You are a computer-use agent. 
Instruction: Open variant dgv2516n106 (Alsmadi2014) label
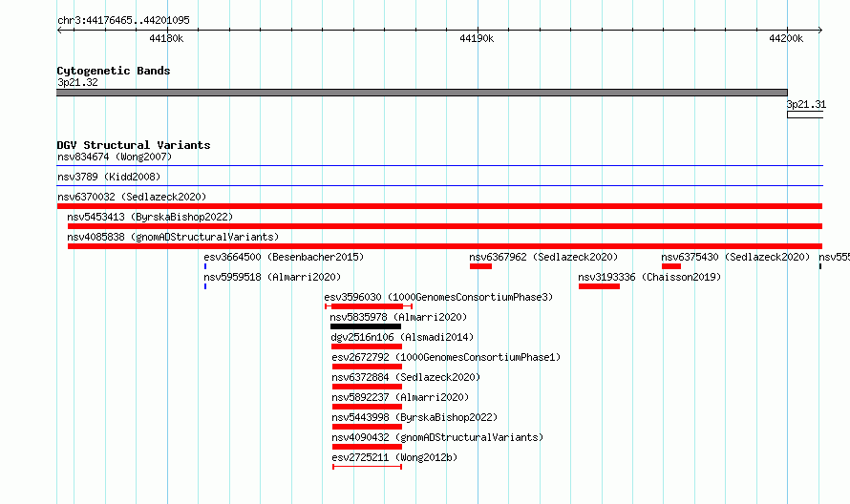(x=402, y=337)
